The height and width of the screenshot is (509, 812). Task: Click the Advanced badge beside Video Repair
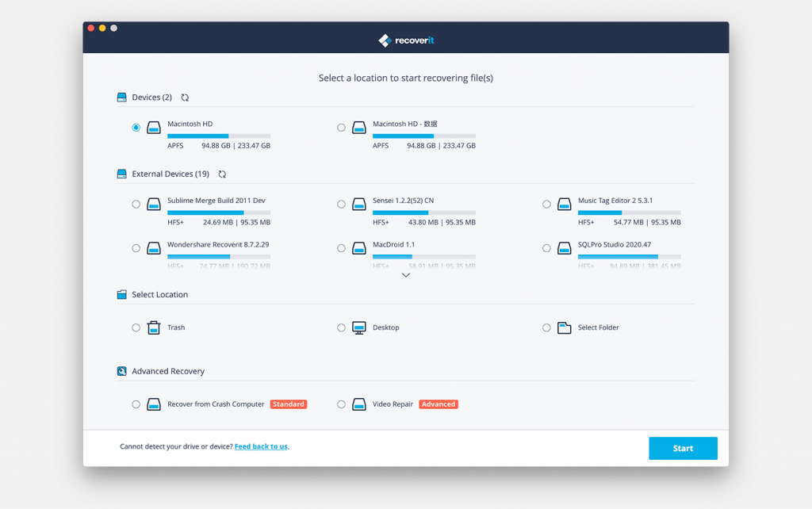pos(439,404)
